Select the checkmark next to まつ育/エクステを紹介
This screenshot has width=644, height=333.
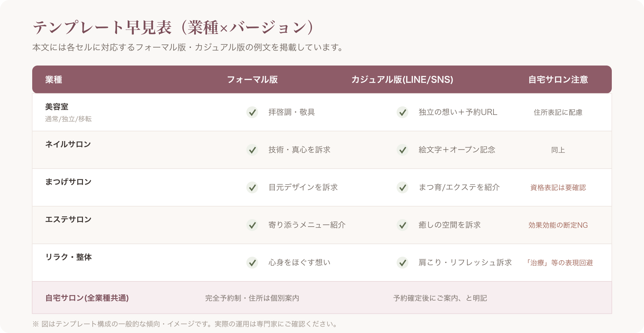click(x=402, y=188)
